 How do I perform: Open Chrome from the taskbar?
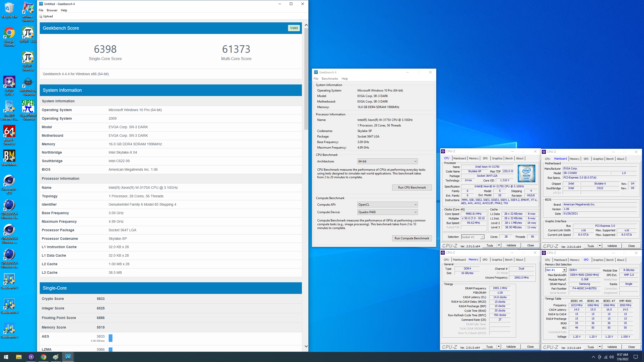43,357
